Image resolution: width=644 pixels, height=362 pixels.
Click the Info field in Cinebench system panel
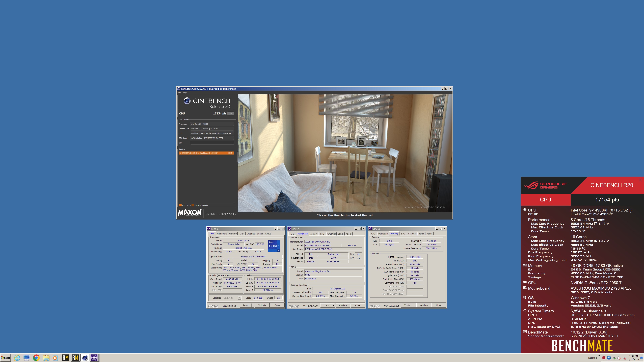coord(212,143)
